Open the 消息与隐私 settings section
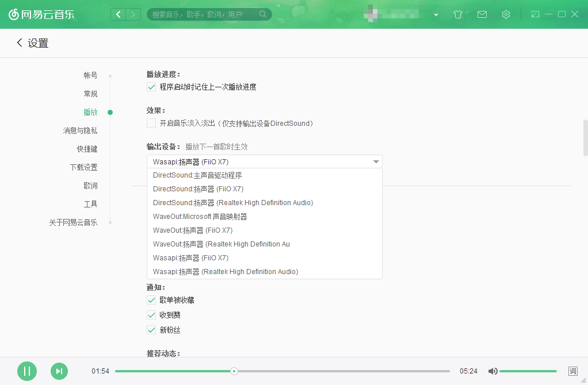Screen dimensions: 588x385 pos(80,130)
